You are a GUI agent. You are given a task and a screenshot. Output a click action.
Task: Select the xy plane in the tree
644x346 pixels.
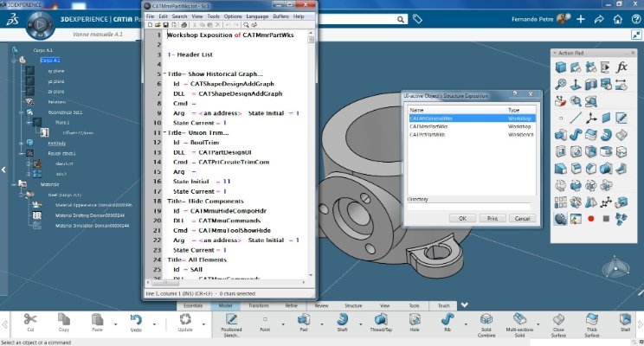tap(56, 71)
